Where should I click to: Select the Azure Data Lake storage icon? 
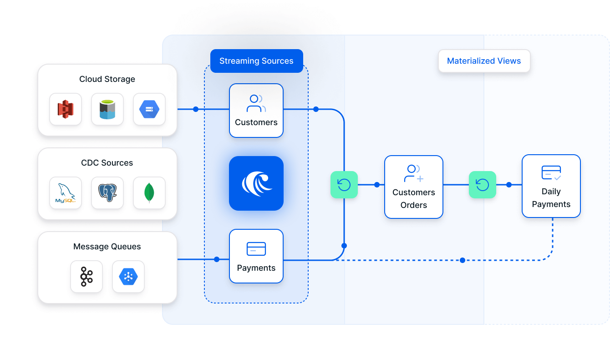107,109
